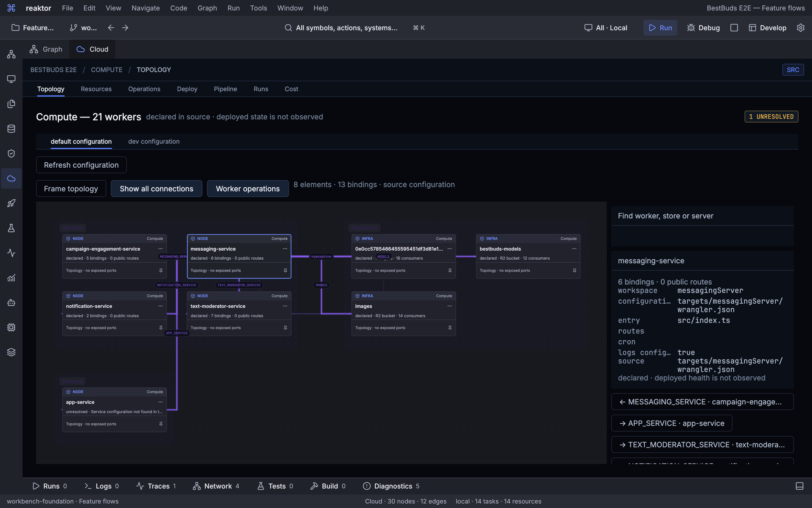Open the Diagnostics panel in the bottom bar
The width and height of the screenshot is (812, 508).
pyautogui.click(x=391, y=486)
